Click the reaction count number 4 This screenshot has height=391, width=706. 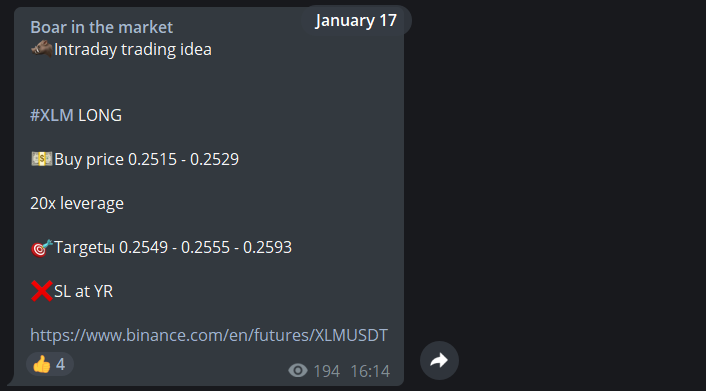pos(61,364)
